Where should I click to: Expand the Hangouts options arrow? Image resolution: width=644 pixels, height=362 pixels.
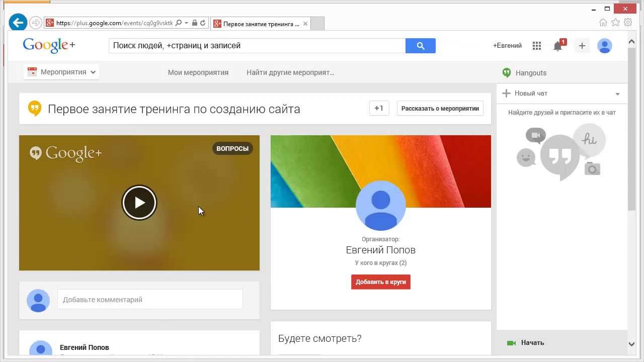617,94
